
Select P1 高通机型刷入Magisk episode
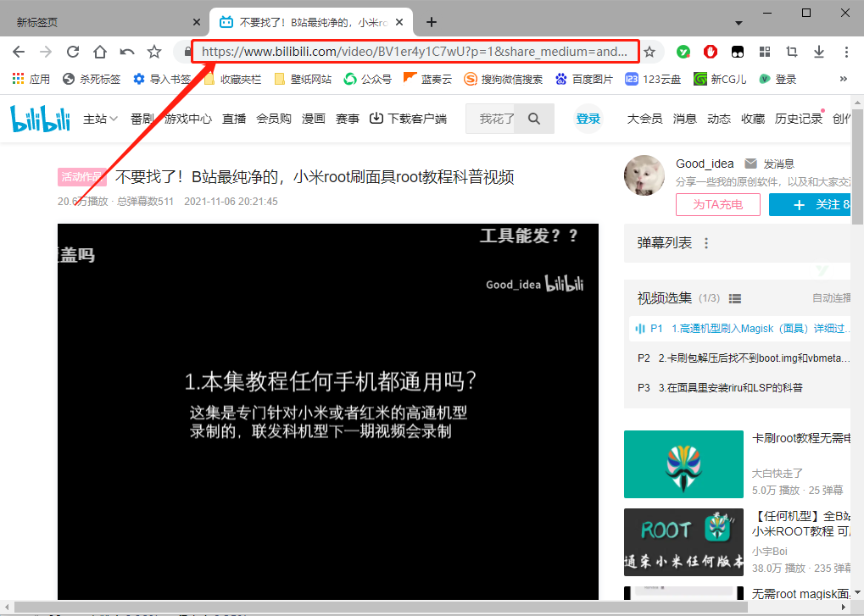pos(739,329)
